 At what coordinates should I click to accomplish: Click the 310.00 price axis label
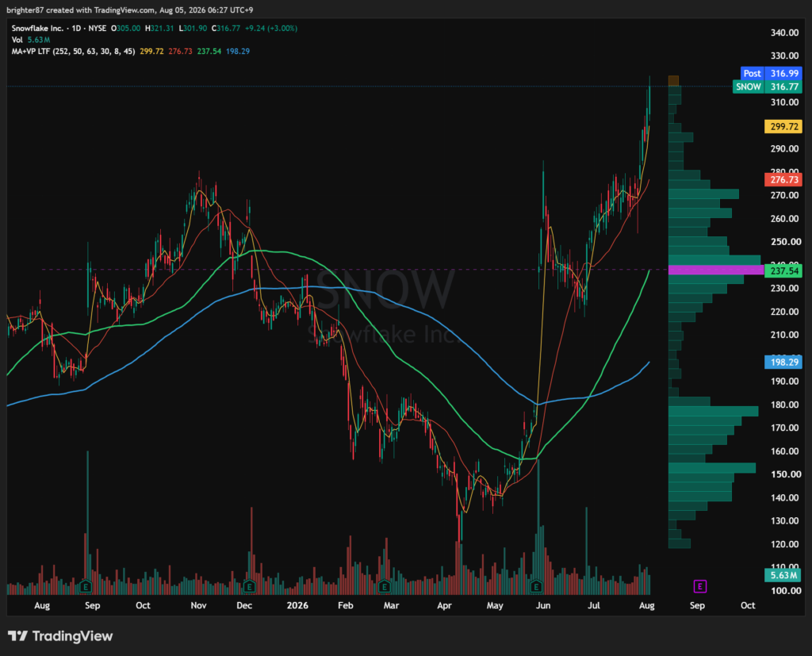[x=784, y=102]
